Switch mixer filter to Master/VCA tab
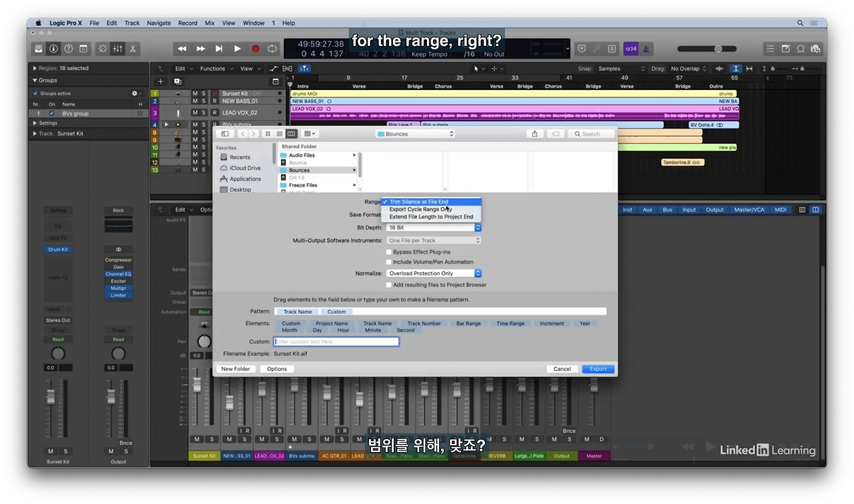The image size is (854, 504). point(749,209)
